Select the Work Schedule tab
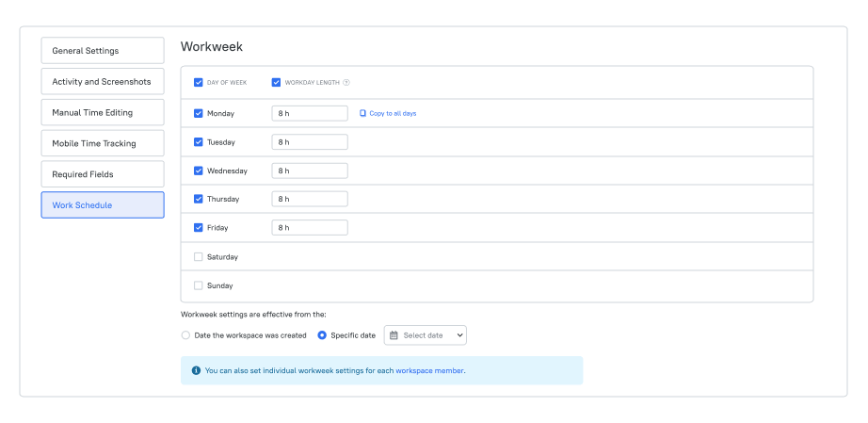The height and width of the screenshot is (423, 868). (x=103, y=204)
